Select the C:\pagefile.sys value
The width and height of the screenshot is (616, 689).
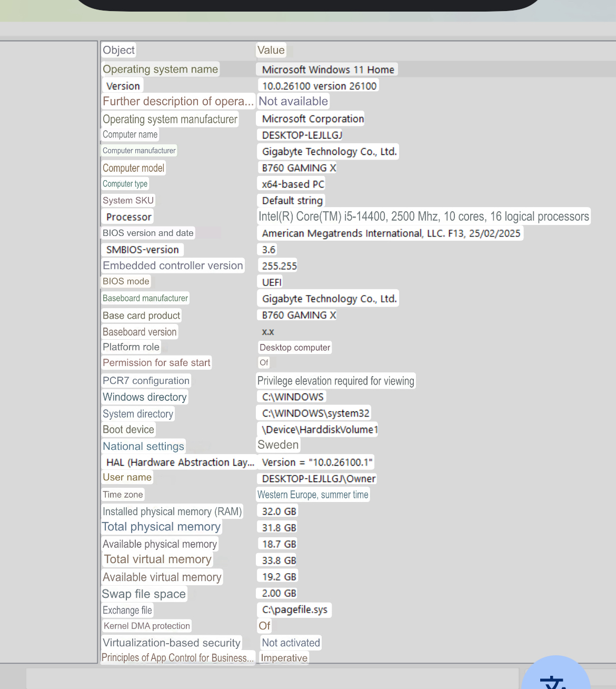(294, 610)
